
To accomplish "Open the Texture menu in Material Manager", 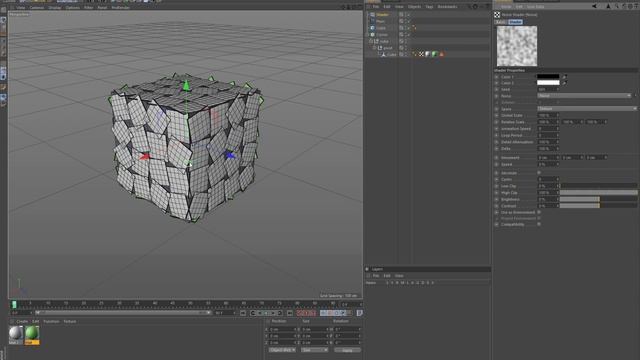I will click(x=69, y=321).
